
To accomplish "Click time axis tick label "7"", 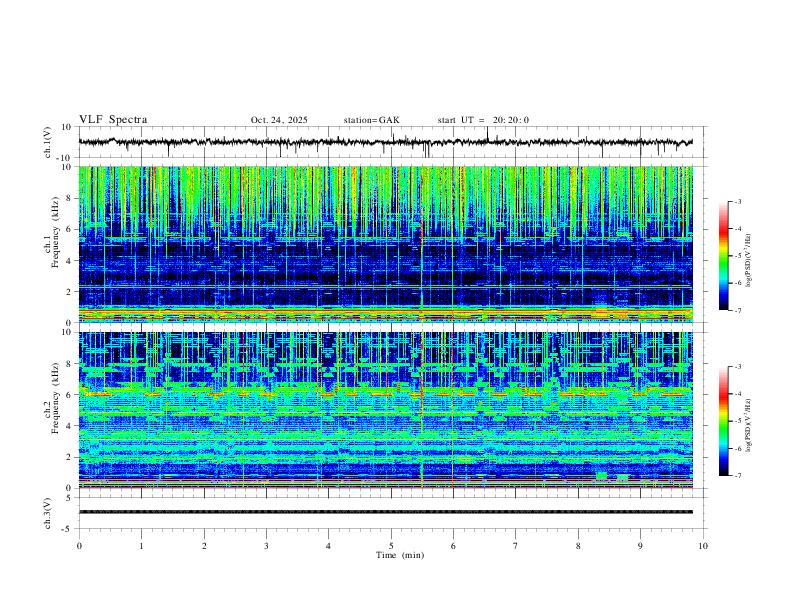I will point(516,546).
